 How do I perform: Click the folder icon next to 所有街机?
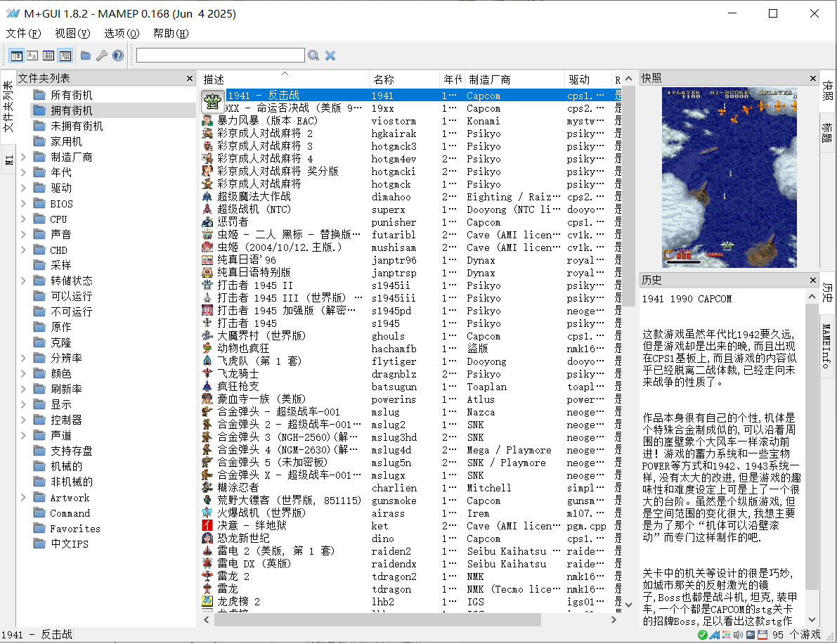[x=39, y=95]
